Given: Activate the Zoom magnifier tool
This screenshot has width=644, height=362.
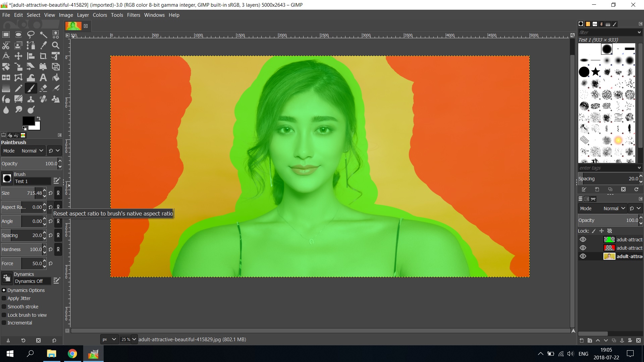Looking at the screenshot, I should 56,45.
